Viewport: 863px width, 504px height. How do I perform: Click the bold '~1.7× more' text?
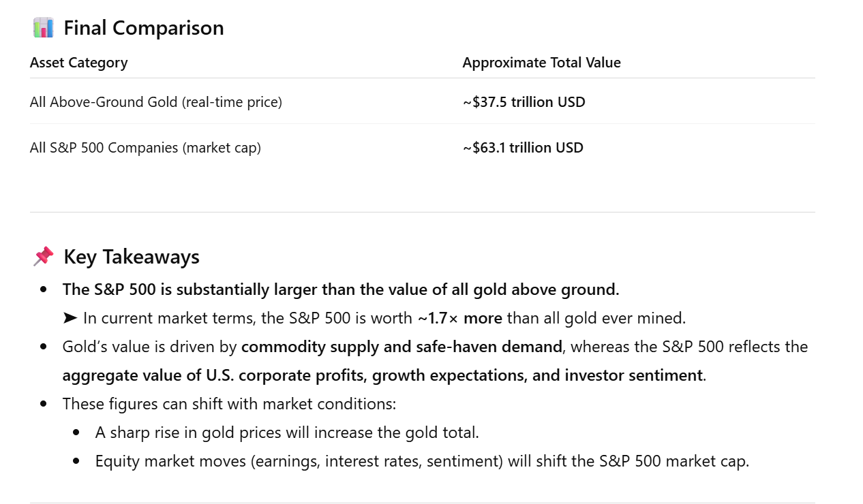pyautogui.click(x=459, y=318)
